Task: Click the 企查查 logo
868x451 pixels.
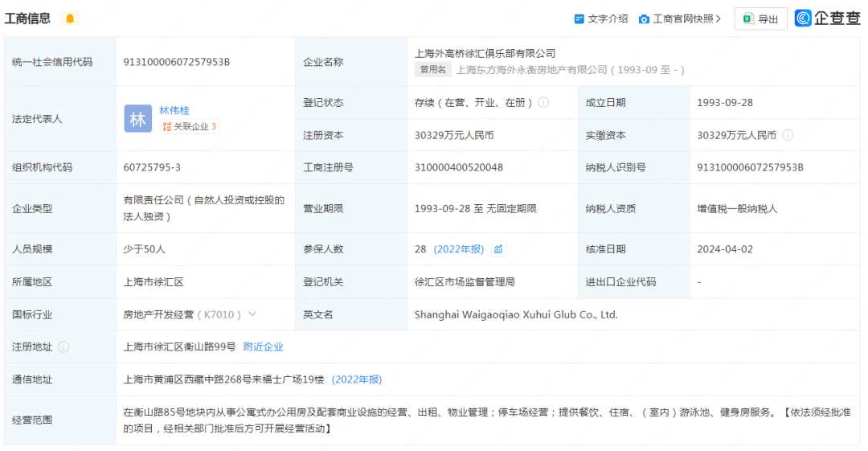Action: (x=828, y=18)
